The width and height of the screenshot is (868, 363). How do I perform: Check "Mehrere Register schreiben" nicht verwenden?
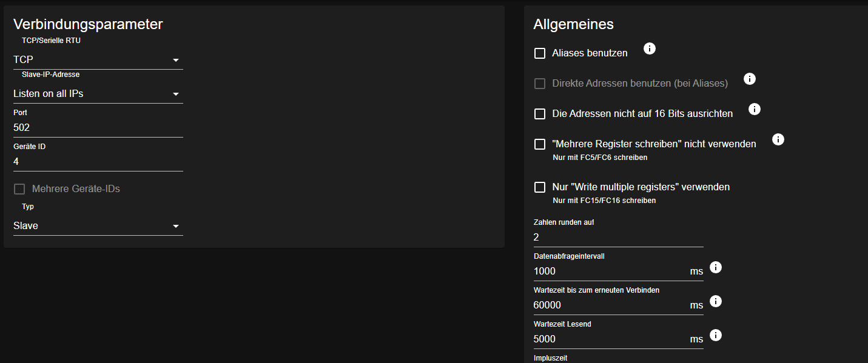click(540, 144)
